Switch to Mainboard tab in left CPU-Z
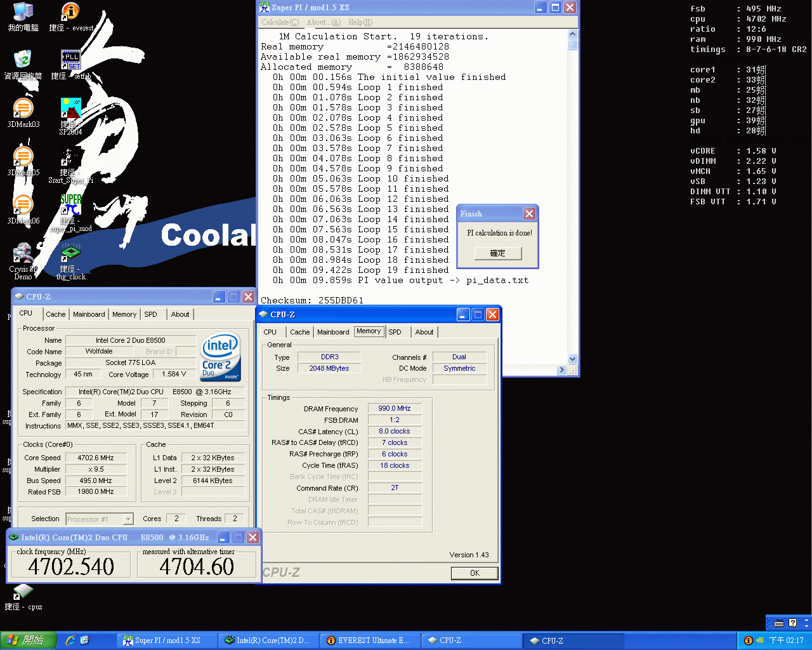 click(x=89, y=314)
